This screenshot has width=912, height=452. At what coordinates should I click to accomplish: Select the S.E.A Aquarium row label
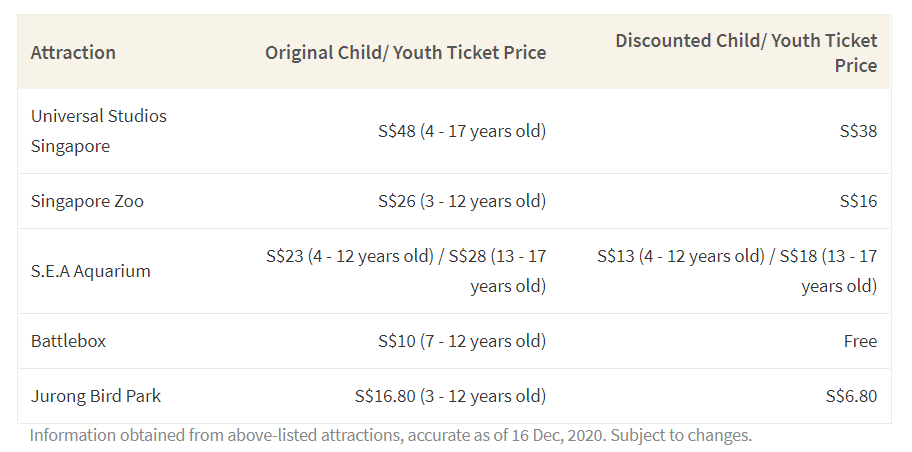pyautogui.click(x=90, y=271)
